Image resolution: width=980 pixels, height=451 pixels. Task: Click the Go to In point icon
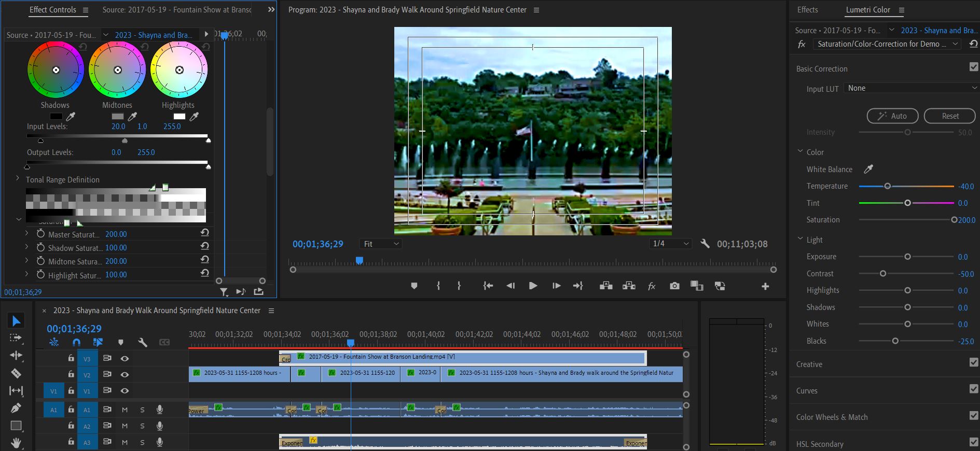click(488, 286)
